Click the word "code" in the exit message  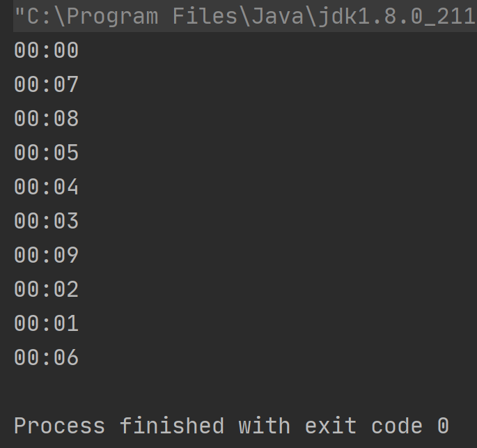[397, 426]
